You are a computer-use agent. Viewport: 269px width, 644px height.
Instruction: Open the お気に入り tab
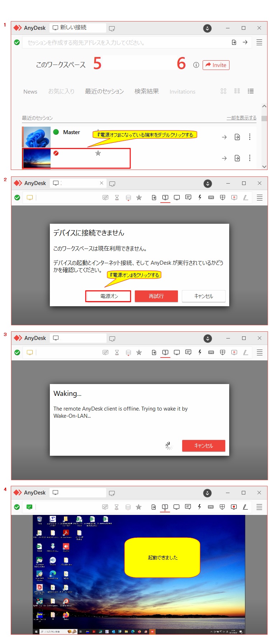[x=61, y=91]
